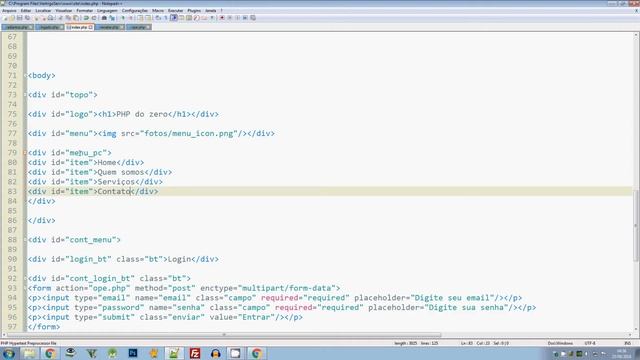Collapse the form fold on line 93

(x=25, y=288)
